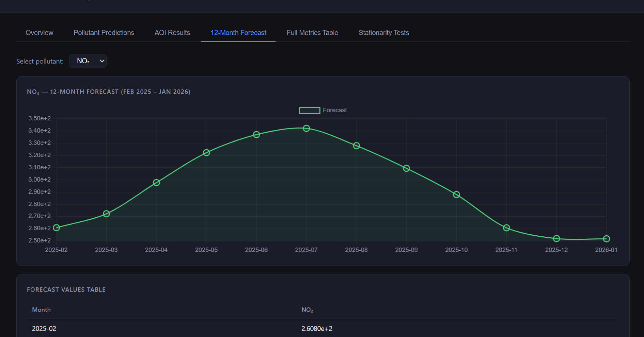Select the 12-Month Forecast tab
The image size is (644, 337).
tap(238, 33)
